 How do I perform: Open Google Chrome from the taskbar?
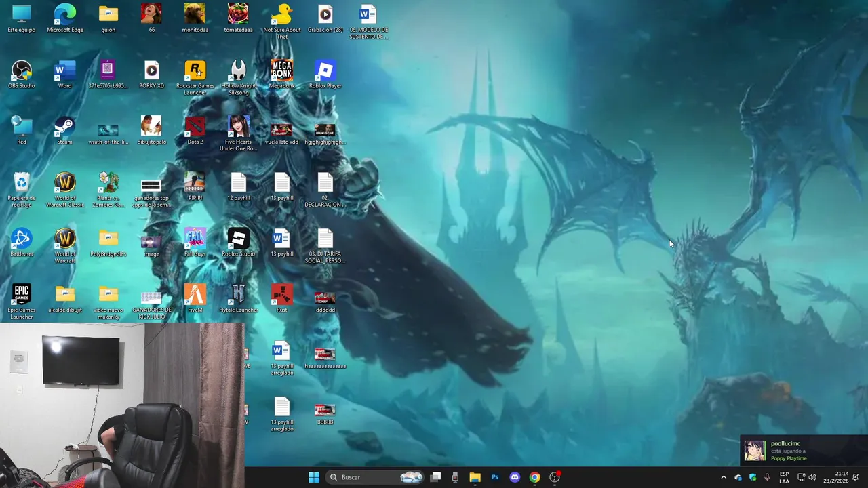pos(535,477)
